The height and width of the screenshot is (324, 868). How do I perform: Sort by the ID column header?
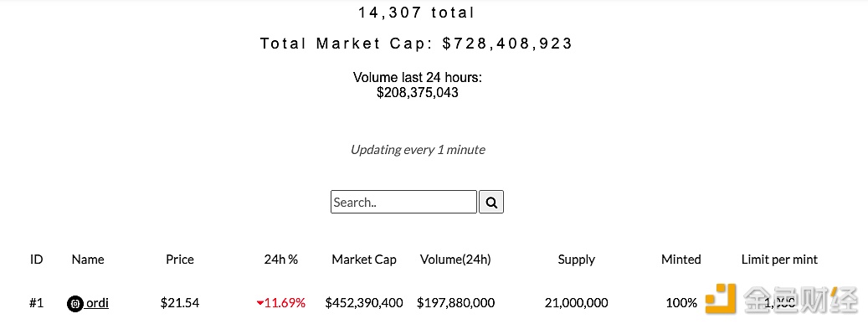pos(37,260)
